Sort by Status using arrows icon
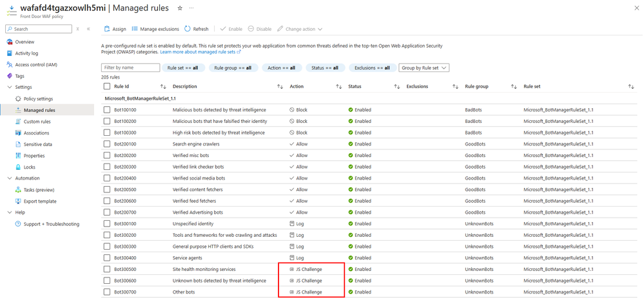This screenshot has width=644, height=298. point(397,86)
